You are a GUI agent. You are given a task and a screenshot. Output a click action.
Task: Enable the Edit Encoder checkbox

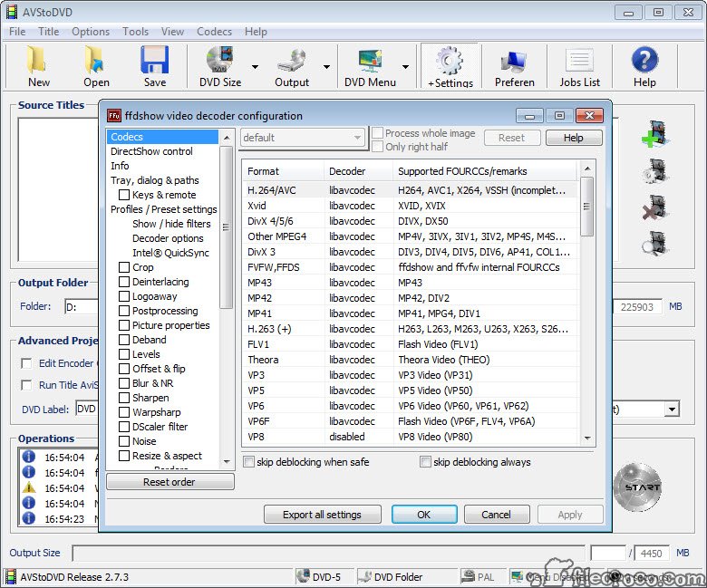(26, 363)
